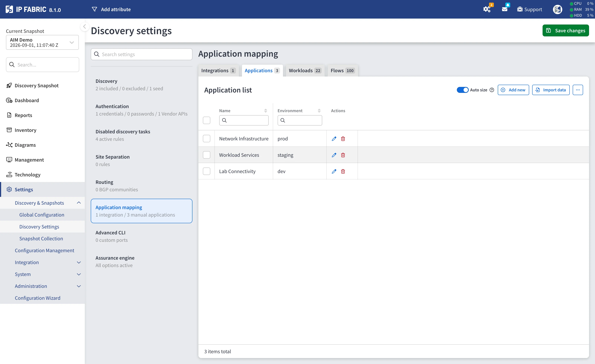Click the Auto size help question icon

coord(492,90)
